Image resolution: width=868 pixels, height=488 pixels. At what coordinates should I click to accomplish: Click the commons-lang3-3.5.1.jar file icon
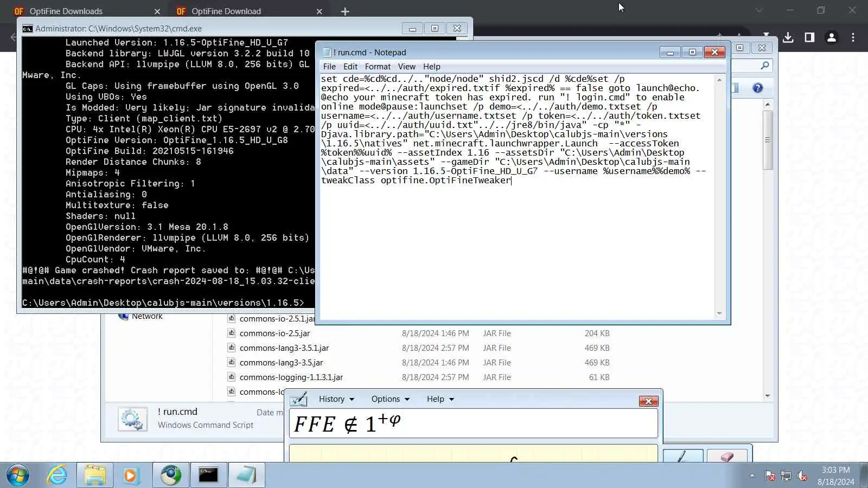(x=232, y=348)
